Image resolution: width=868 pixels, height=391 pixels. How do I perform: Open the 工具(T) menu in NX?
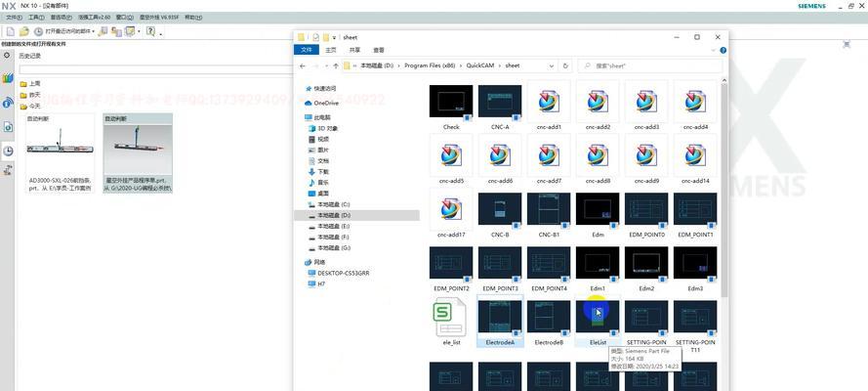point(36,18)
